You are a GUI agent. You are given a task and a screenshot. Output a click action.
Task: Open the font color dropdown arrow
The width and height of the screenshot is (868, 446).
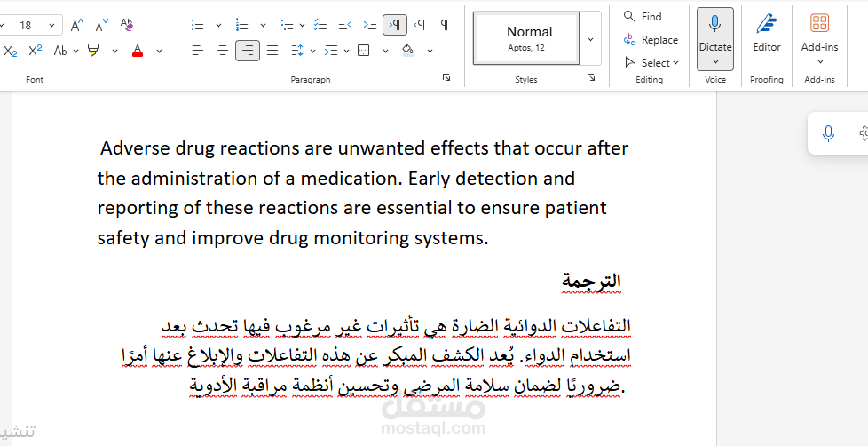(159, 51)
